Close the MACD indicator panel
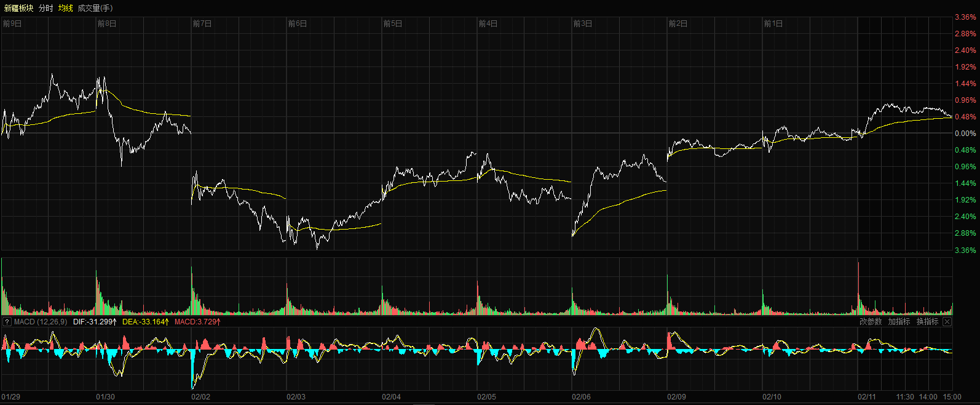The width and height of the screenshot is (980, 405). click(947, 322)
